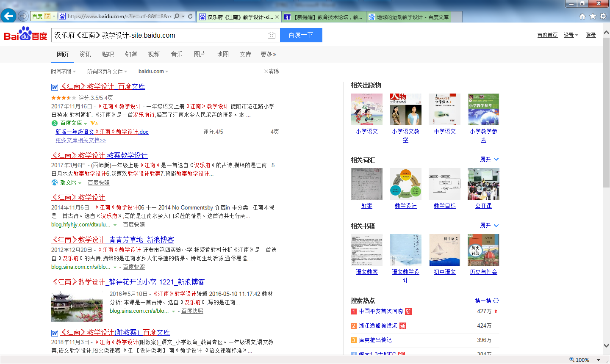The width and height of the screenshot is (610, 364).
Task: Open hot search 中国平安首次回购
Action: click(x=381, y=311)
